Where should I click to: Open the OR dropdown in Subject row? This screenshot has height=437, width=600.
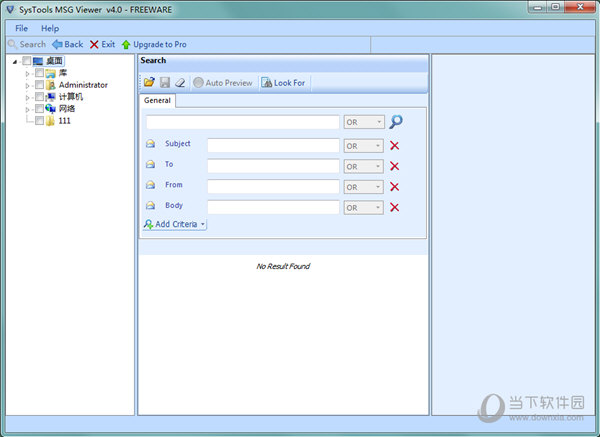[x=364, y=146]
